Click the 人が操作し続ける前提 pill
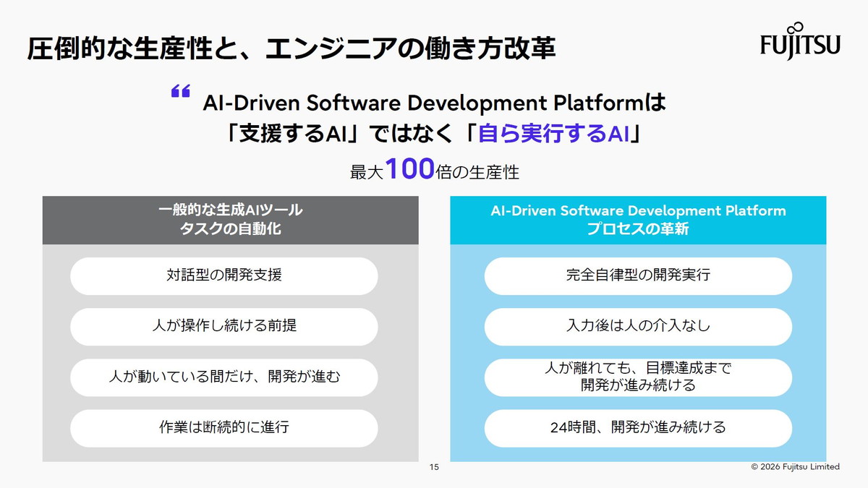Image resolution: width=868 pixels, height=488 pixels. coord(224,327)
